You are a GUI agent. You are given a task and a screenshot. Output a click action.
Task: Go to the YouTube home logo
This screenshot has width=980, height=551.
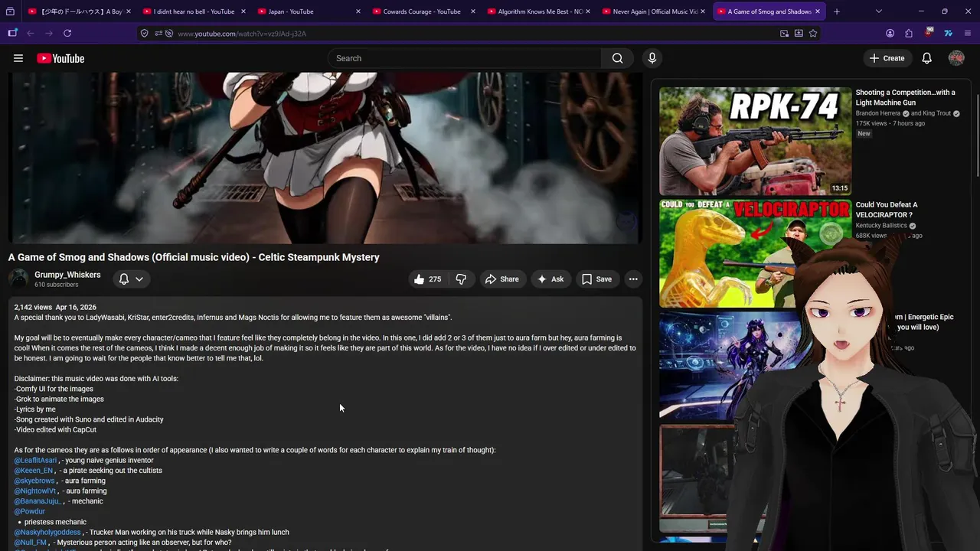(60, 58)
